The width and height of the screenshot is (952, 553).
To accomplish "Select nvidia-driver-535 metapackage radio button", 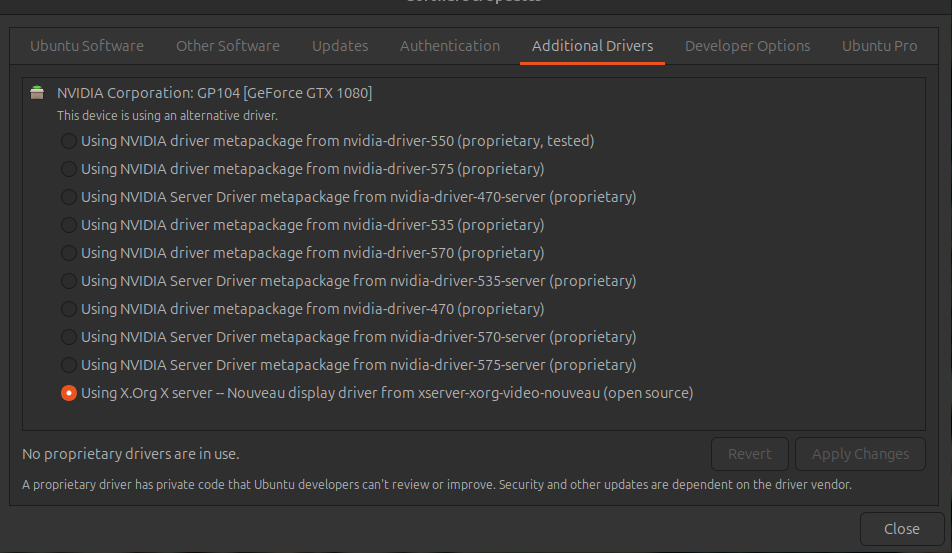I will click(68, 225).
